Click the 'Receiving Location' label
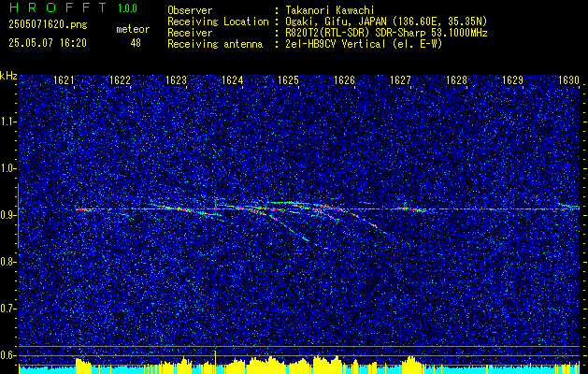 pyautogui.click(x=218, y=22)
